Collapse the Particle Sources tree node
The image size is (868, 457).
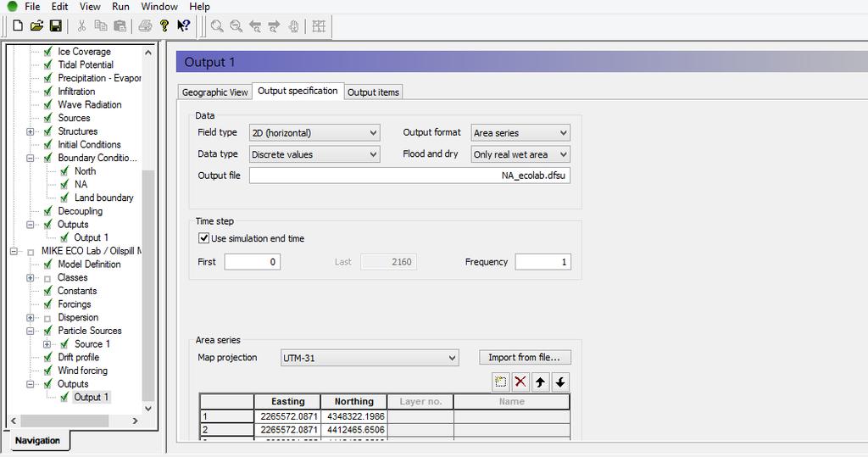pos(31,331)
